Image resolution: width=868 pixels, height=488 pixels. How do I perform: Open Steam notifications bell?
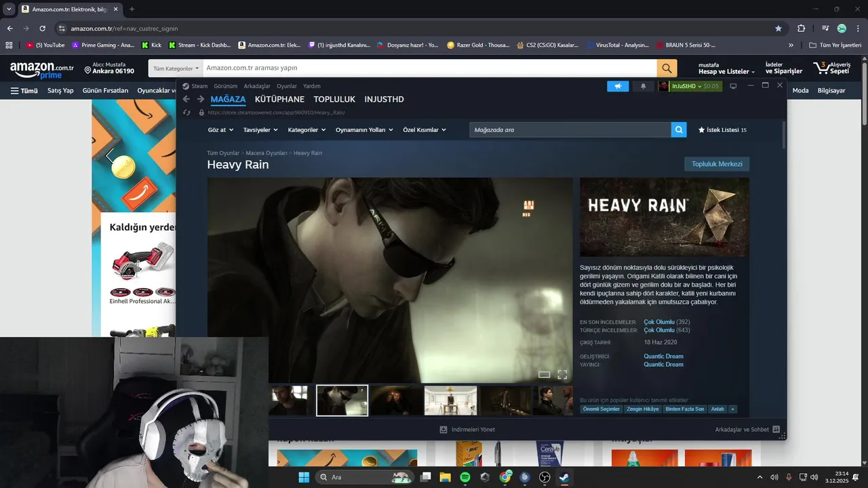(x=644, y=86)
